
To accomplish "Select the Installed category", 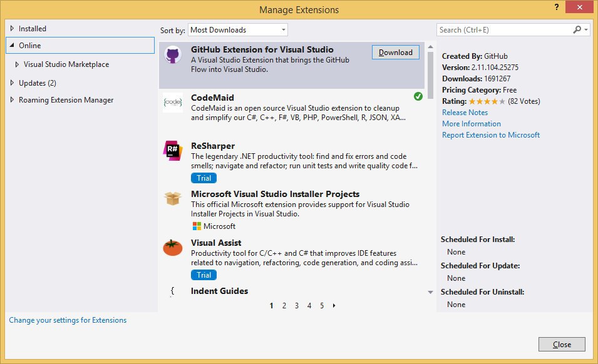I will point(33,29).
